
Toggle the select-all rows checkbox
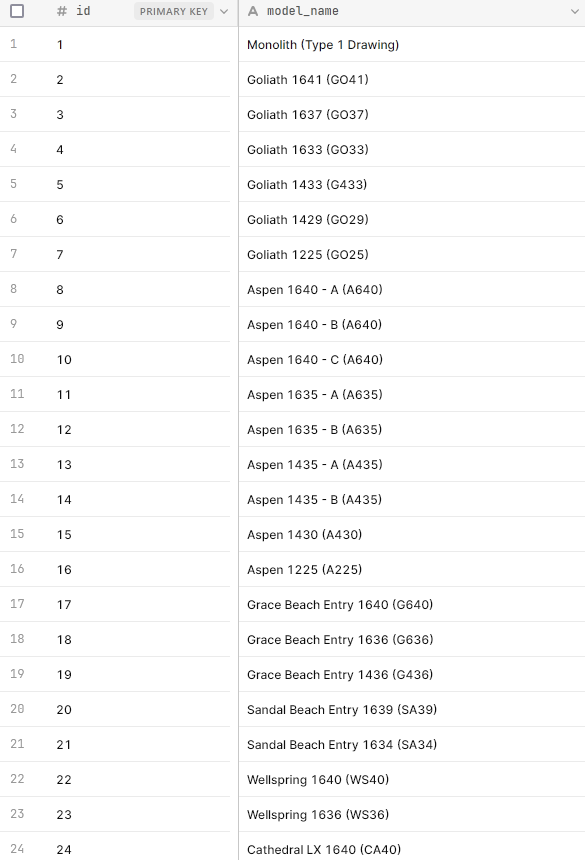(x=17, y=11)
